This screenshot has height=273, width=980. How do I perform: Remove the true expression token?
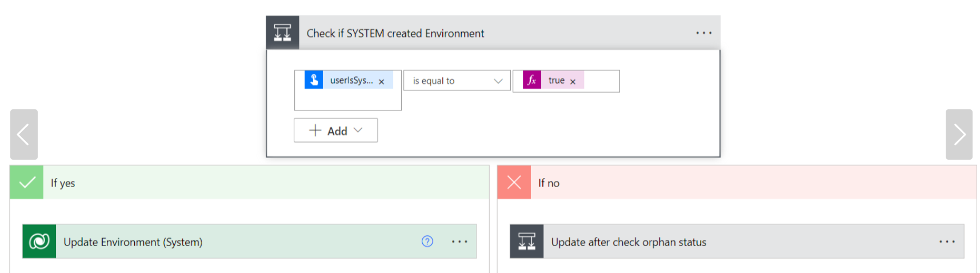573,82
